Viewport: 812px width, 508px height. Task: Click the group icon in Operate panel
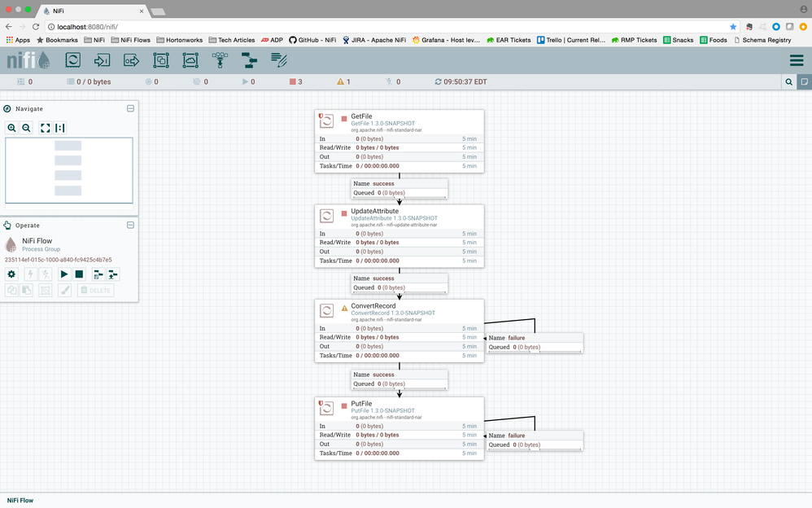(46, 291)
